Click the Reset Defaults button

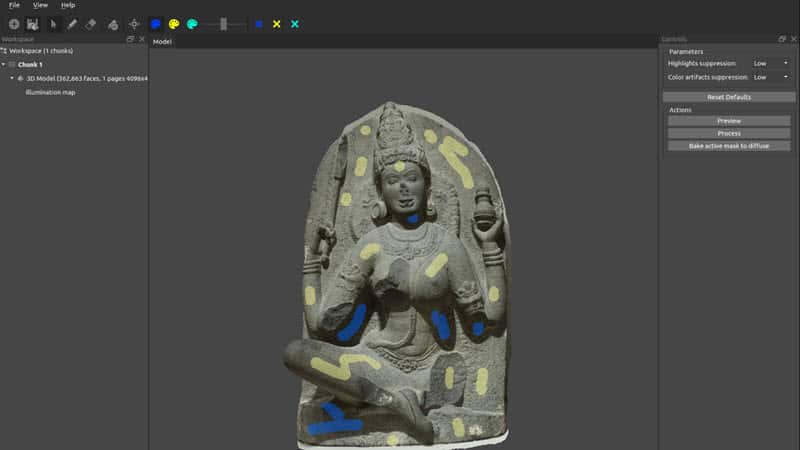click(x=729, y=97)
